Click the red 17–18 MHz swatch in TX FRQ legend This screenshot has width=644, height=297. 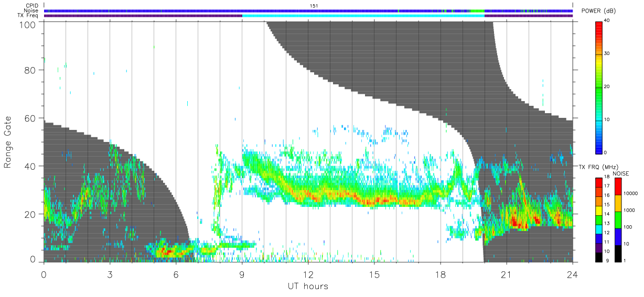tap(599, 182)
